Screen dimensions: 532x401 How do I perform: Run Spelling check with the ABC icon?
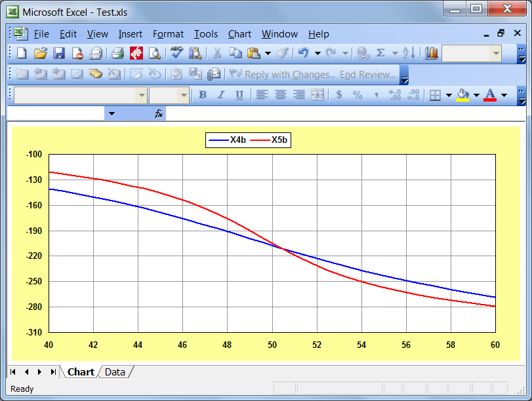click(176, 52)
